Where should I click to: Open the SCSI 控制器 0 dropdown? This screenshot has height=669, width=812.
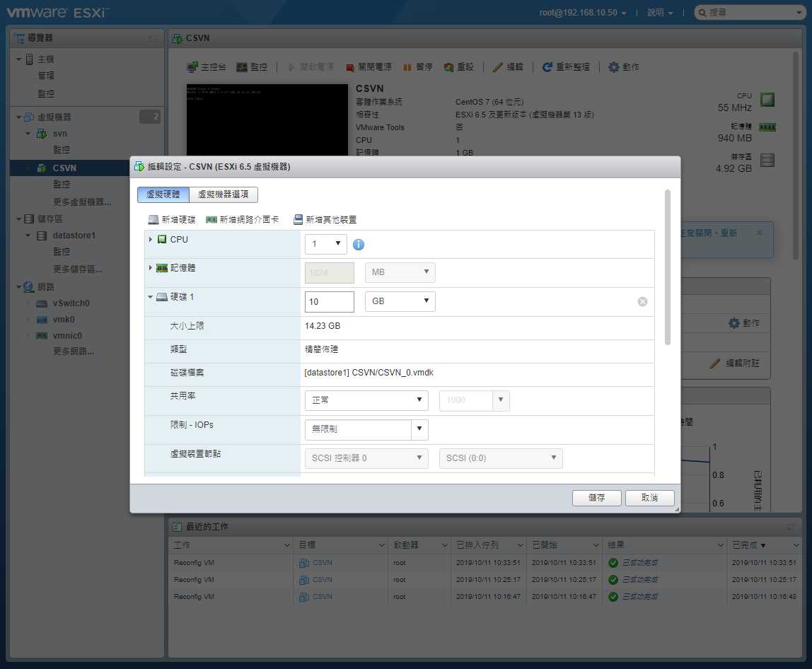(x=366, y=458)
